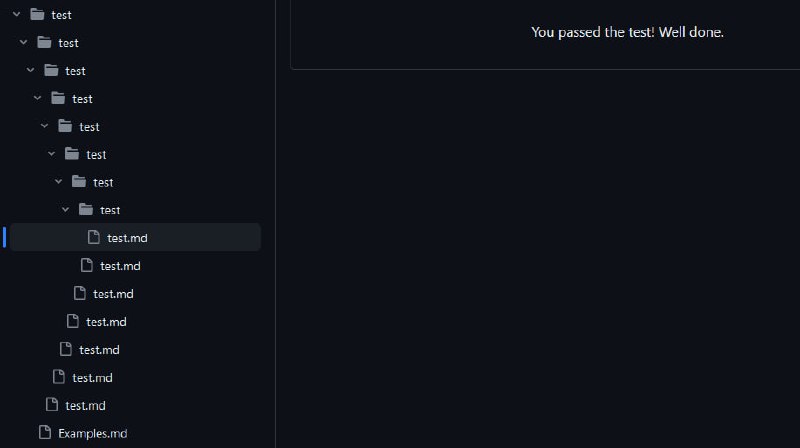Open the fourth test.md file from top
The height and width of the screenshot is (448, 800).
[x=106, y=322]
